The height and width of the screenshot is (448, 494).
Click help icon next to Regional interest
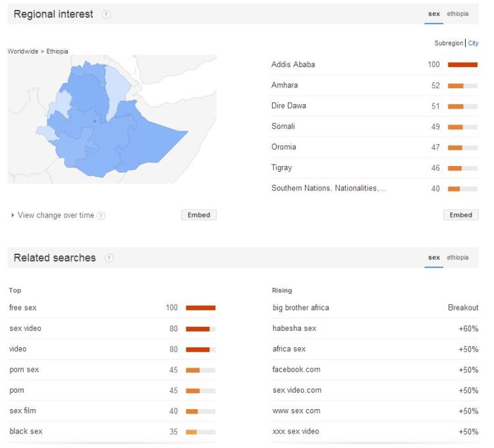tap(106, 14)
